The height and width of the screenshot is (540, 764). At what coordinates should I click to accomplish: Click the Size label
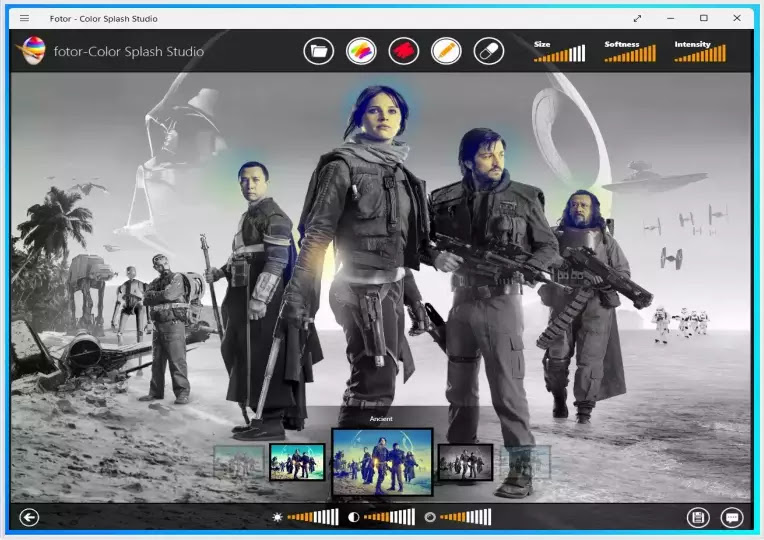tap(542, 44)
